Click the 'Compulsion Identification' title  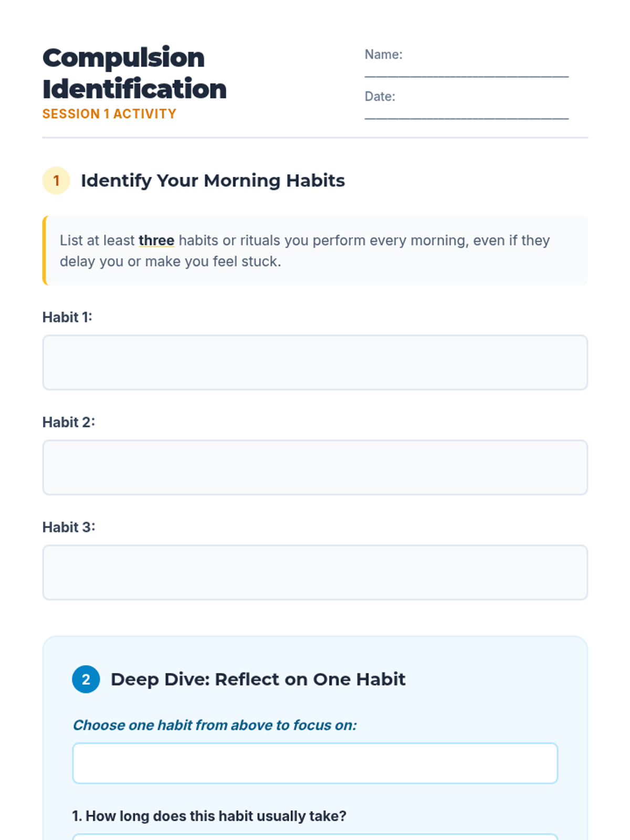pos(134,73)
